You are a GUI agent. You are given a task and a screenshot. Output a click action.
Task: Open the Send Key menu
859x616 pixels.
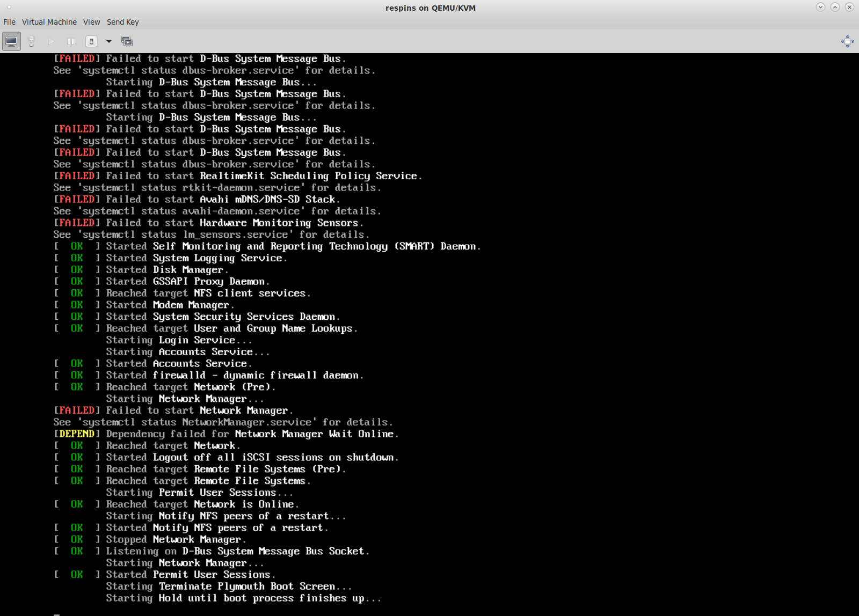point(122,22)
